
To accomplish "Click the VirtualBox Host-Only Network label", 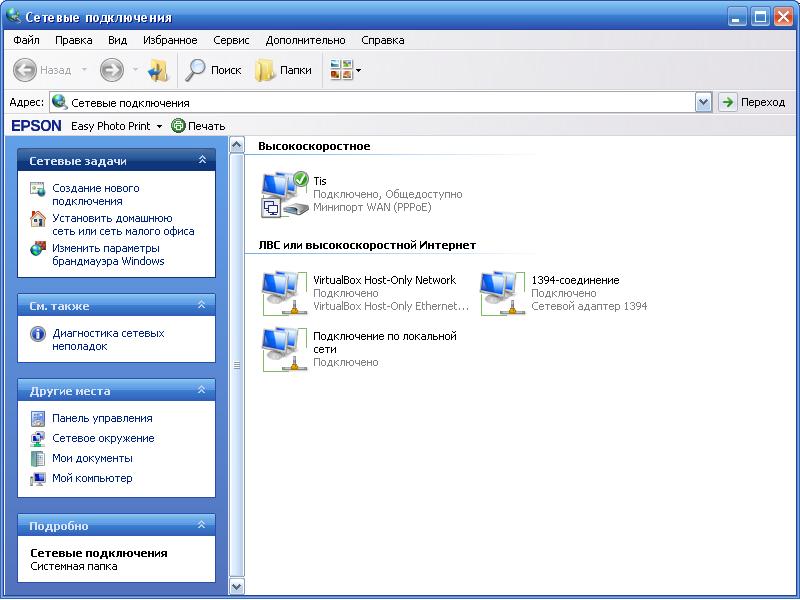I will pyautogui.click(x=384, y=280).
